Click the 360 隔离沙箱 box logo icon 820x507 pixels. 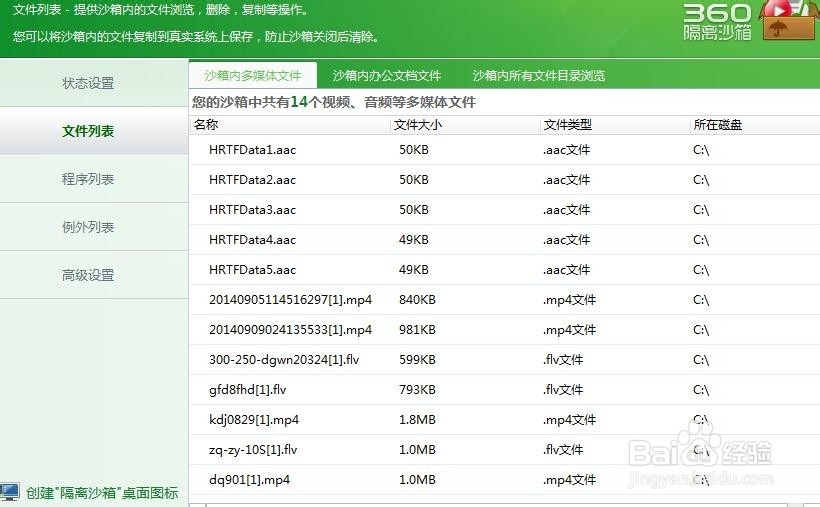tap(788, 20)
